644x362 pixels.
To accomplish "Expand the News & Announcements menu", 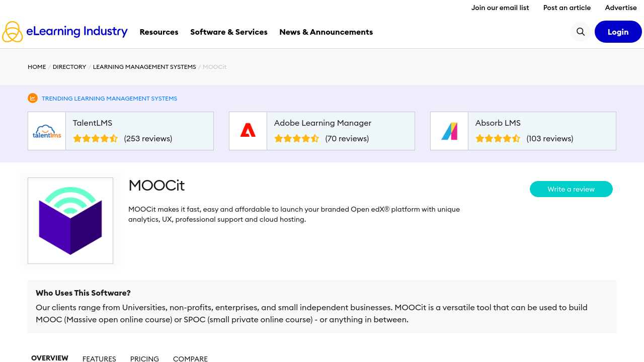I will click(326, 32).
